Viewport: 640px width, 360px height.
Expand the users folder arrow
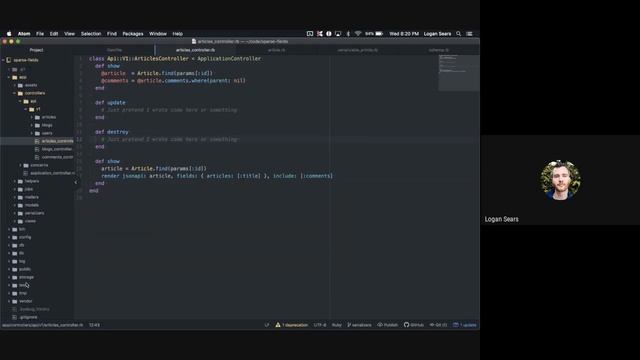click(32, 133)
